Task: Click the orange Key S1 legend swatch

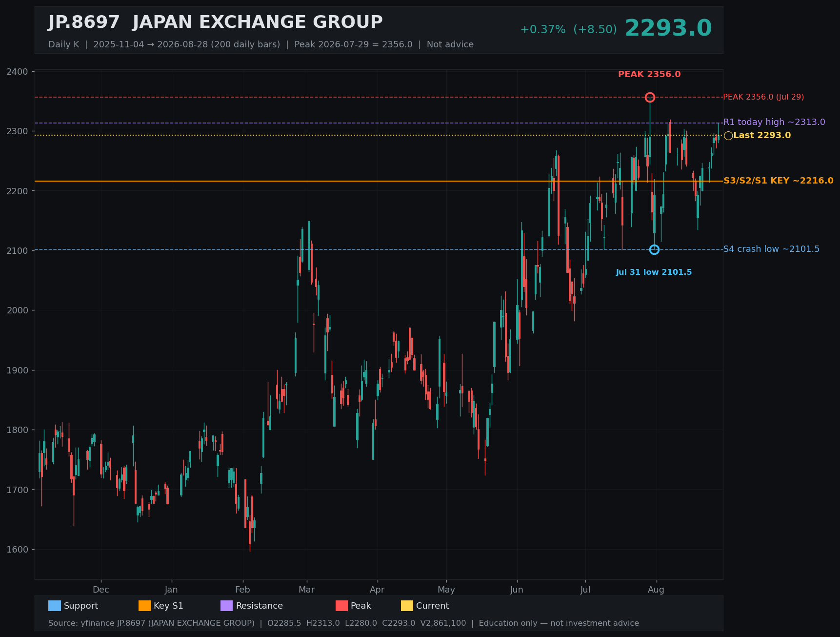Action: pos(145,606)
